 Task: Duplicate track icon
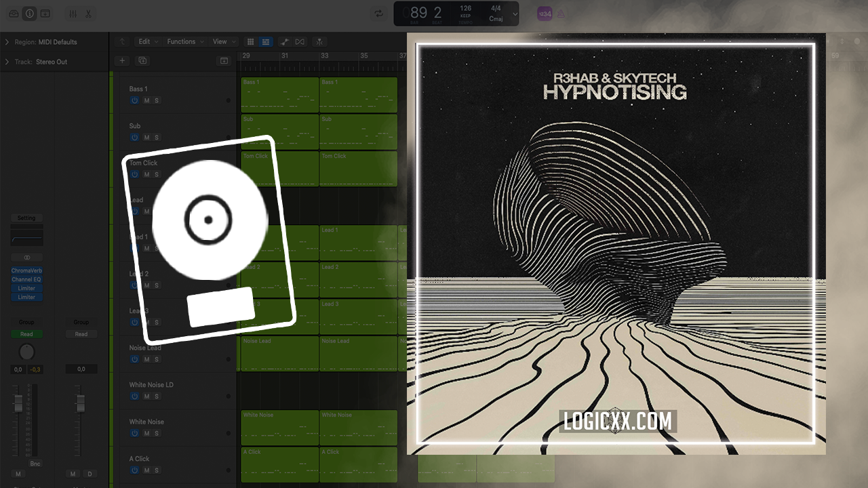[142, 60]
